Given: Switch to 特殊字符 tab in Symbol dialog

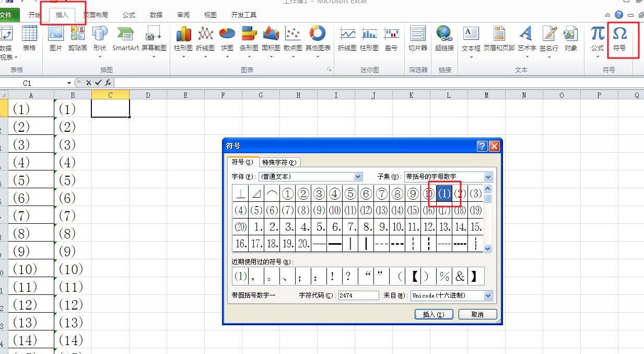Looking at the screenshot, I should click(279, 162).
